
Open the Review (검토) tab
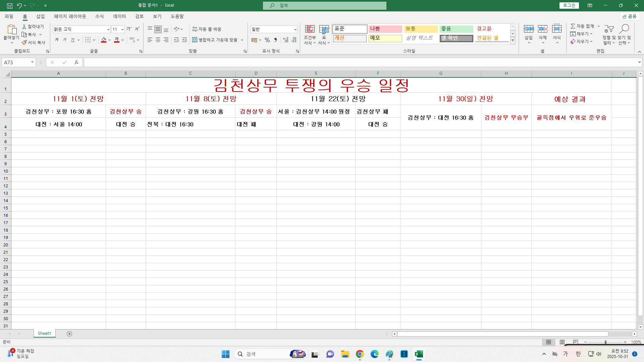(140, 16)
